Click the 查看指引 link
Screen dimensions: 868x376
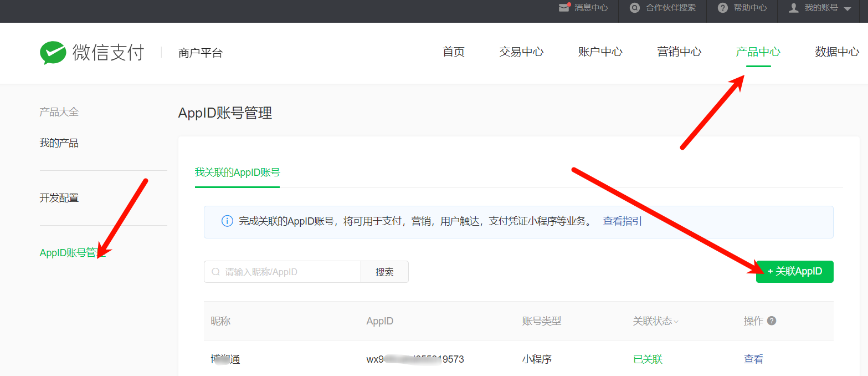tap(623, 221)
